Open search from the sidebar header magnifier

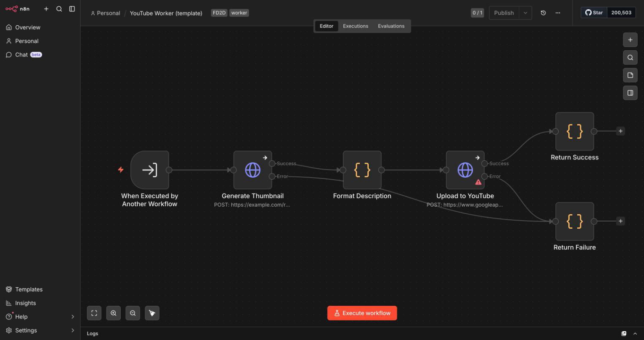(x=59, y=9)
